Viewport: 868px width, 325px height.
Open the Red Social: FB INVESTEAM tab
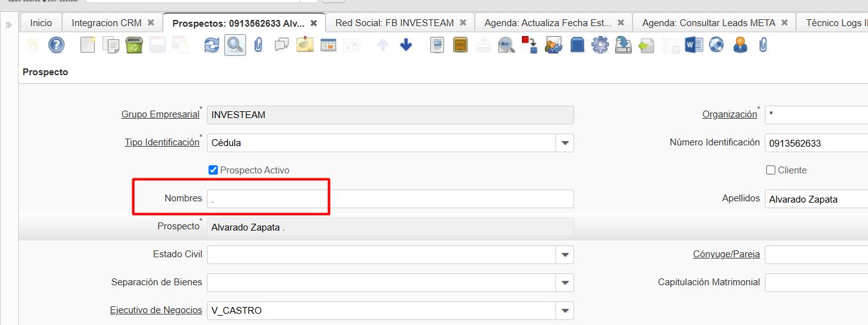click(395, 23)
